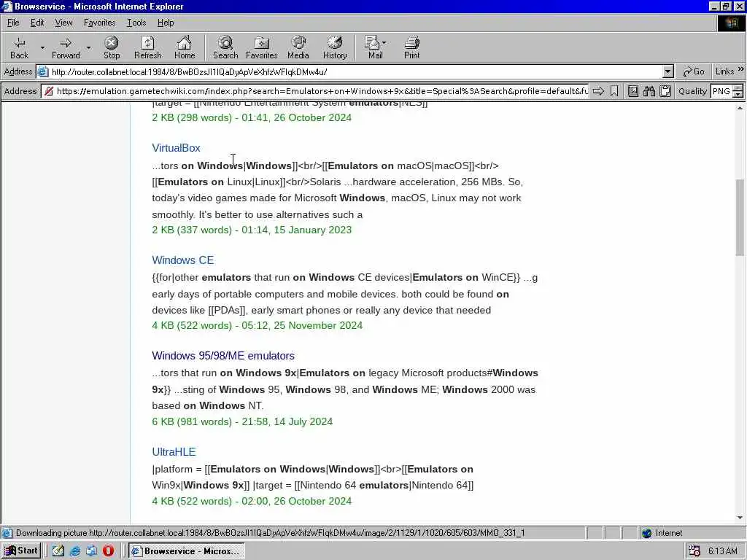Image resolution: width=747 pixels, height=560 pixels.
Task: Open the Browservice bookmarks page icon
Action: (x=633, y=91)
